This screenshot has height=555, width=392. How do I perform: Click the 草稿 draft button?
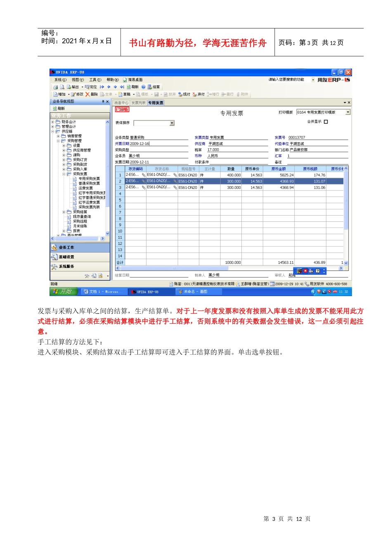(x=124, y=95)
